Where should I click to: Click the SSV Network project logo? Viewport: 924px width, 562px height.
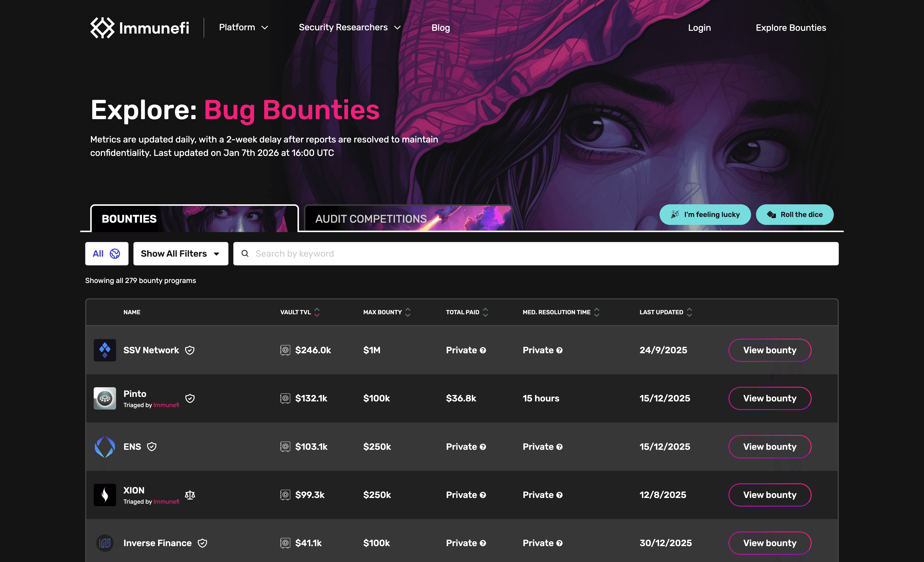tap(105, 350)
